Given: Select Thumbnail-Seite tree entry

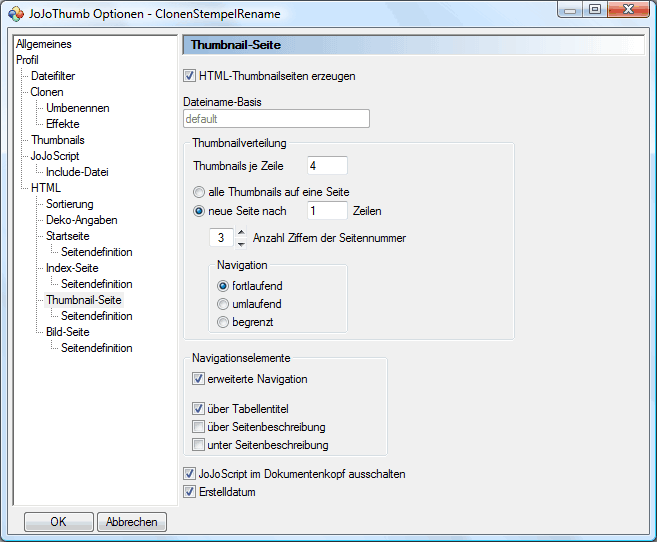Looking at the screenshot, I should (84, 300).
